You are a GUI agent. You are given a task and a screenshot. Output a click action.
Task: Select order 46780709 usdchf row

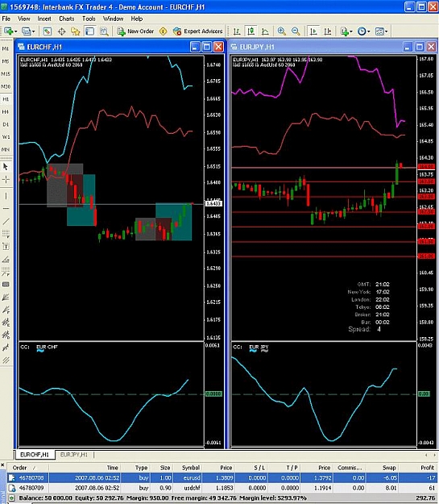pos(222,488)
